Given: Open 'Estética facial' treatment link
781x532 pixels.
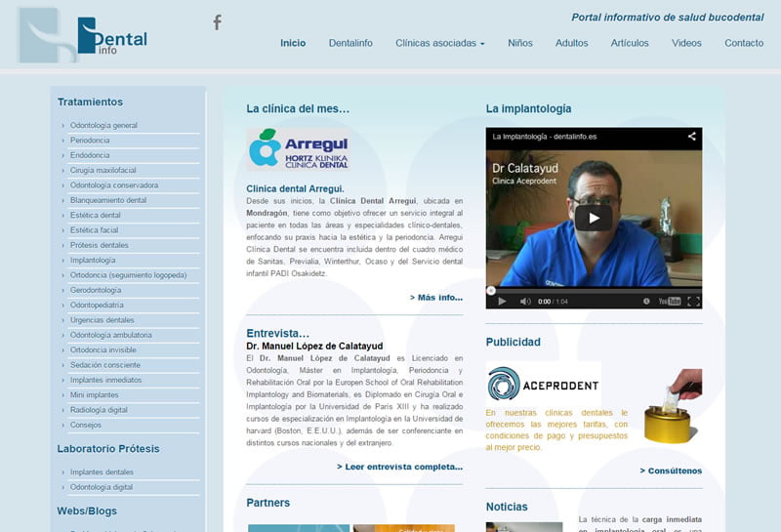Looking at the screenshot, I should click(94, 230).
